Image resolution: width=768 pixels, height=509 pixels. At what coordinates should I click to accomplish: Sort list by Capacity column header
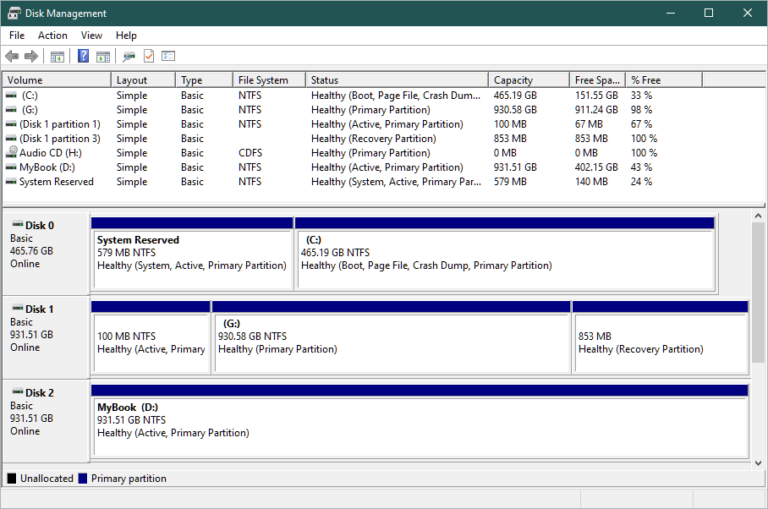[528, 80]
